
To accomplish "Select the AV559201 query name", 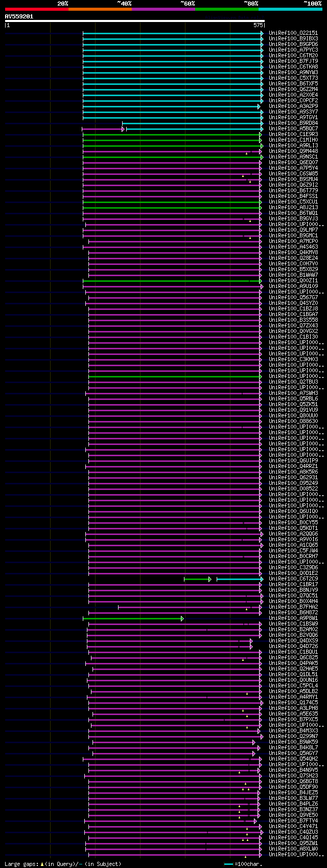I will pyautogui.click(x=19, y=16).
